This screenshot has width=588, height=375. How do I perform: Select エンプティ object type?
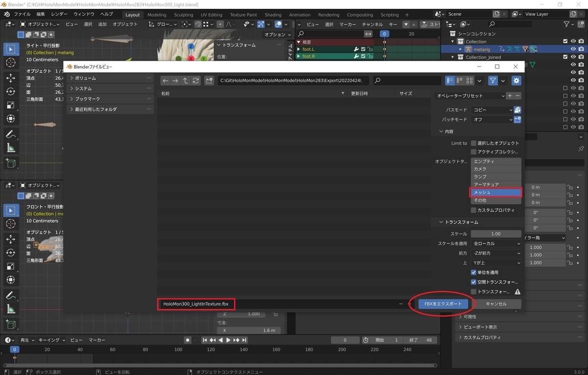[x=496, y=162]
